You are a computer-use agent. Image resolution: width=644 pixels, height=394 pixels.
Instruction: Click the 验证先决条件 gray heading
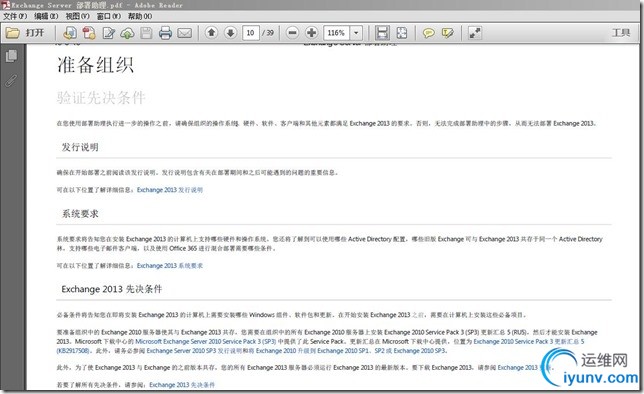101,98
